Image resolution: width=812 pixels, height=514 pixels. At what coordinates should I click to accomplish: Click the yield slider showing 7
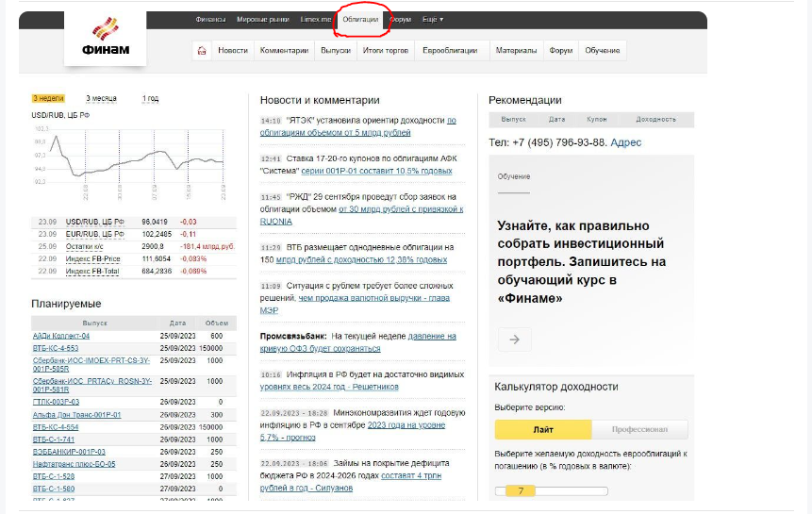click(x=520, y=490)
